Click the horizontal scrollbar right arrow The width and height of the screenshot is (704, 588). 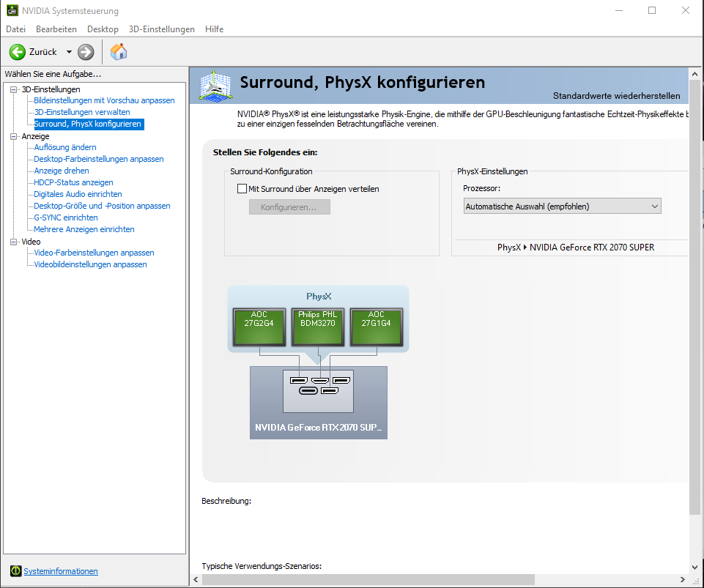(x=683, y=579)
